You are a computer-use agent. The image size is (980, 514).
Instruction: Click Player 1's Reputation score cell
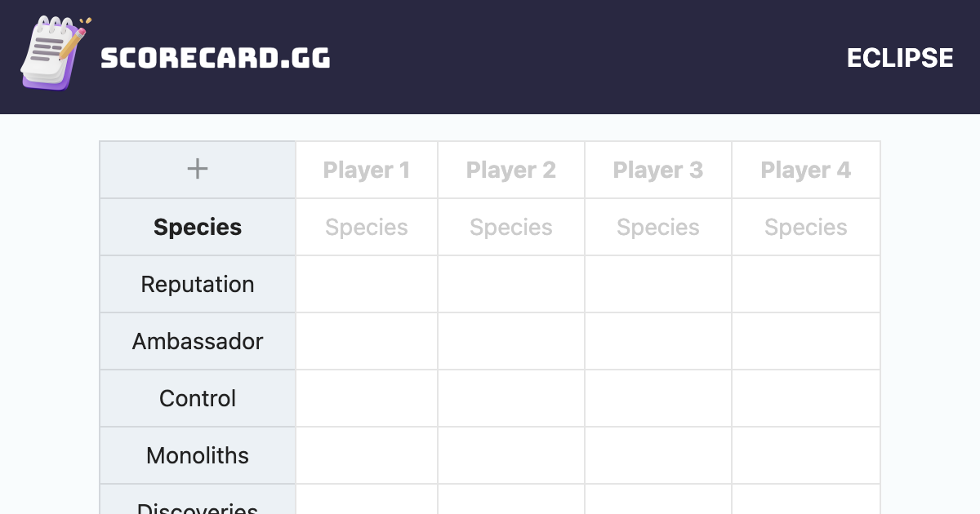point(367,285)
